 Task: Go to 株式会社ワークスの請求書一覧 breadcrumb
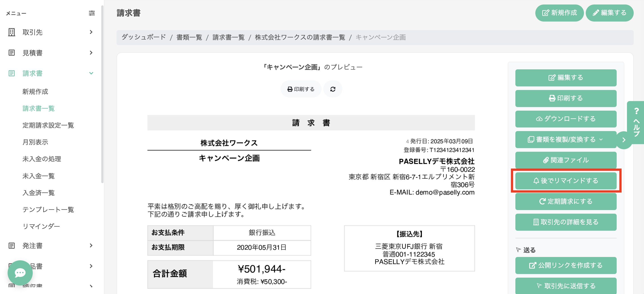point(300,37)
